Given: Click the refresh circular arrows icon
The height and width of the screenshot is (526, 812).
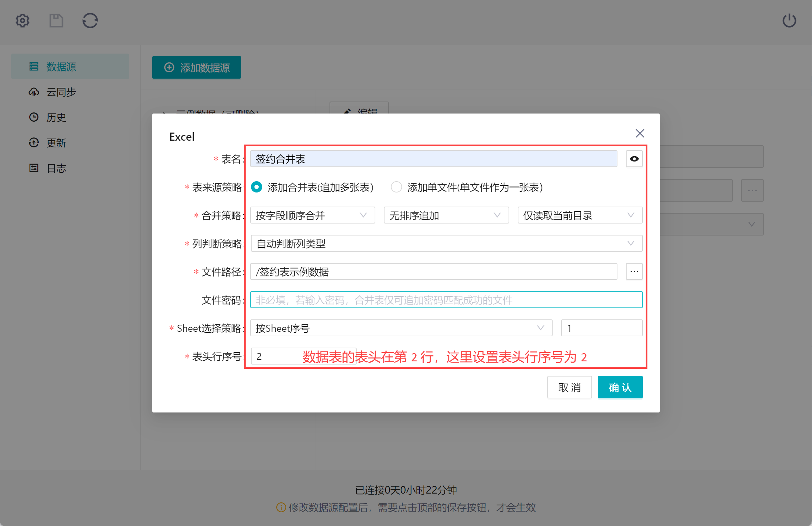Looking at the screenshot, I should [90, 20].
